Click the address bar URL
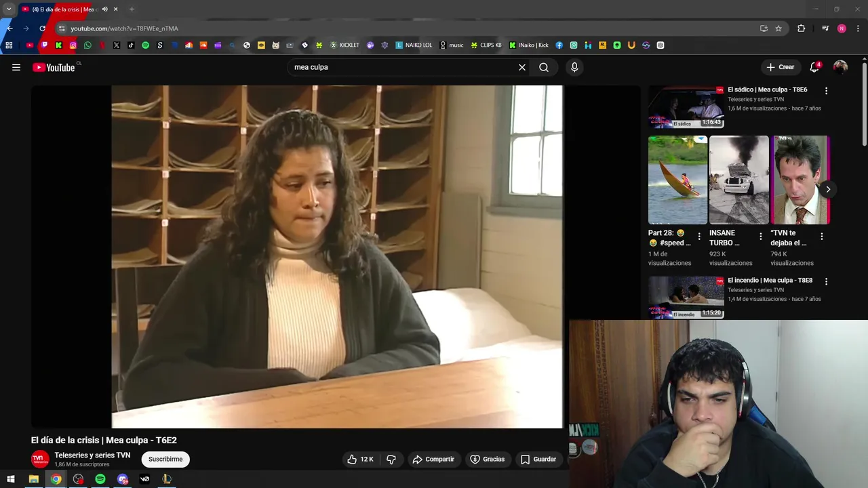Image resolution: width=868 pixels, height=488 pixels. [x=124, y=28]
